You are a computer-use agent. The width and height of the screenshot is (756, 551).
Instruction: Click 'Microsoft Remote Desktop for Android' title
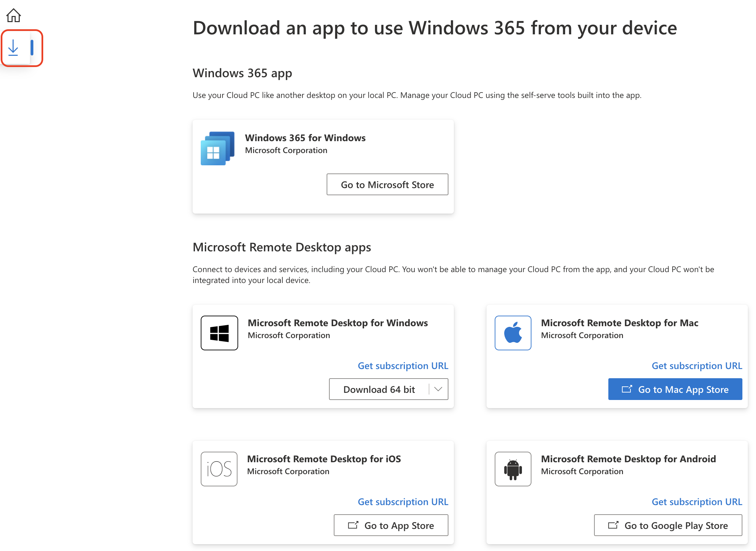pyautogui.click(x=628, y=459)
